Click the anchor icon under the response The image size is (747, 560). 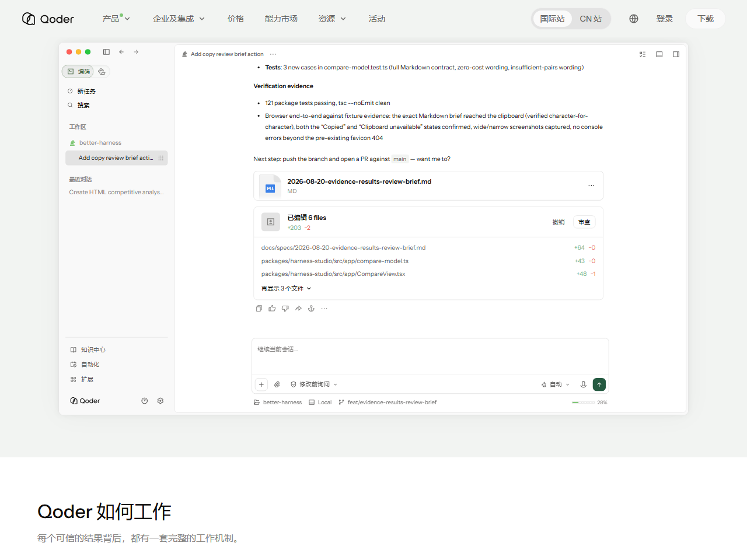coord(311,309)
